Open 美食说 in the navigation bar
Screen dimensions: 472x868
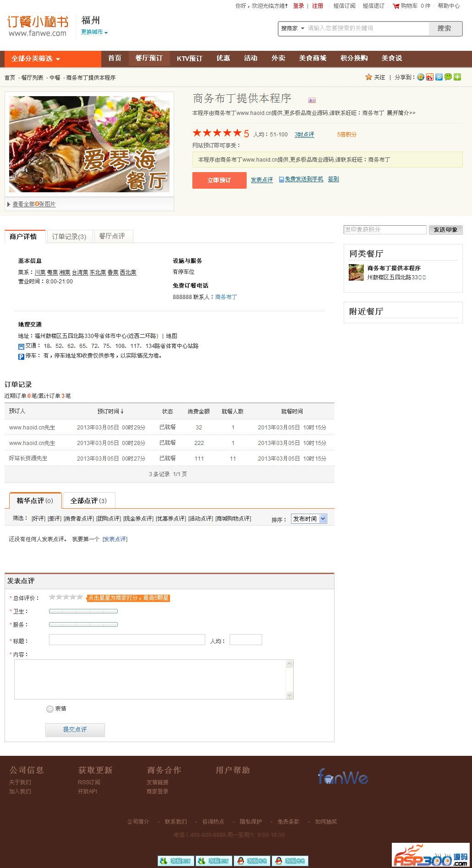click(x=392, y=59)
